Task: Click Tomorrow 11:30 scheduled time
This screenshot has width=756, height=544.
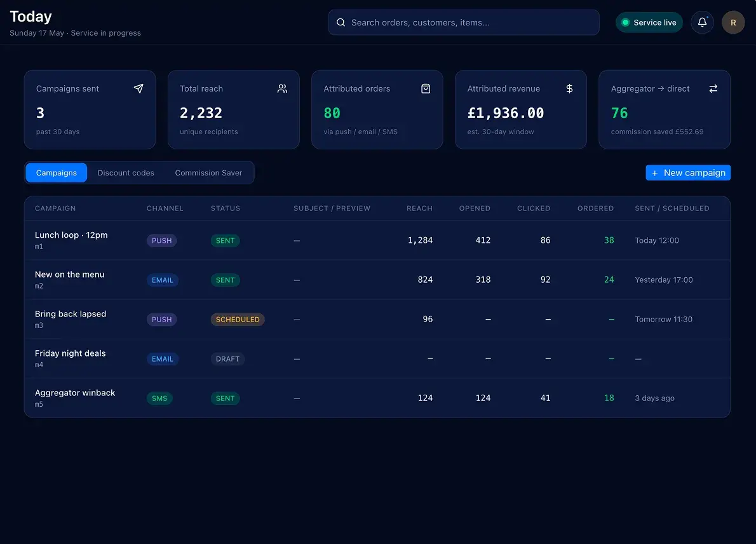Action: 663,319
